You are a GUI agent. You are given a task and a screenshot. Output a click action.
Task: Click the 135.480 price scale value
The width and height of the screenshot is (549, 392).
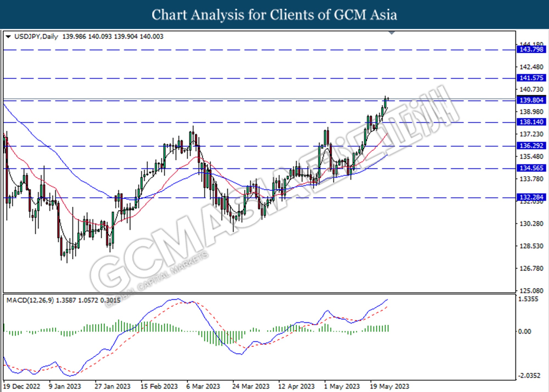coord(531,156)
